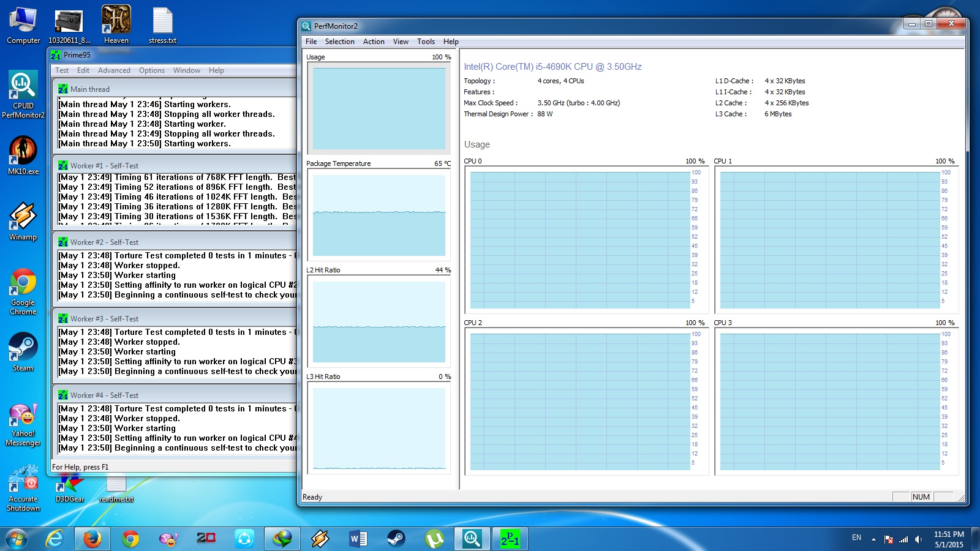
Task: Click the EN language indicator in taskbar
Action: coord(856,538)
